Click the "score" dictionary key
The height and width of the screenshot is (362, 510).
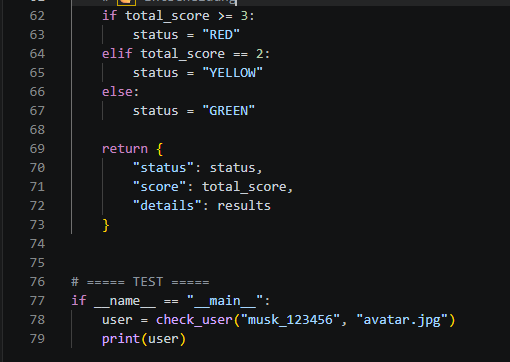click(160, 187)
